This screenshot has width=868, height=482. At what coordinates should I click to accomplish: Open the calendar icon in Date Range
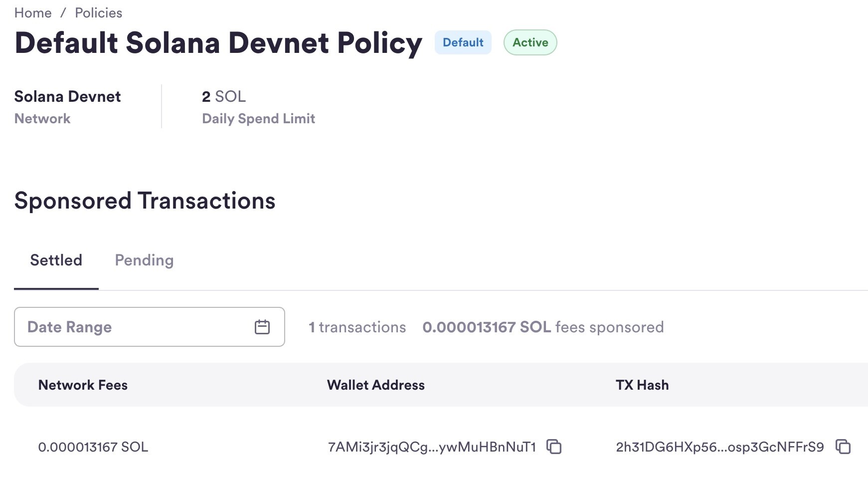coord(262,327)
